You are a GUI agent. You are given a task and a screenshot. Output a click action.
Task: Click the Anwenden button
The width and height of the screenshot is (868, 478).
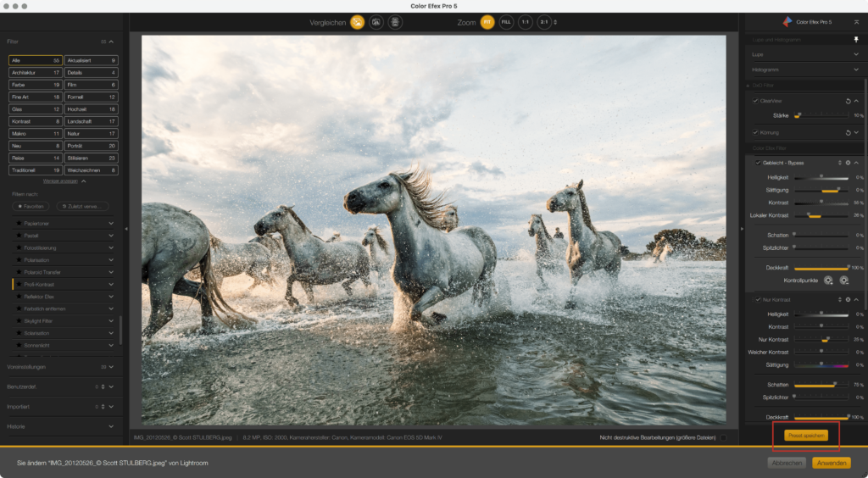[x=832, y=463]
